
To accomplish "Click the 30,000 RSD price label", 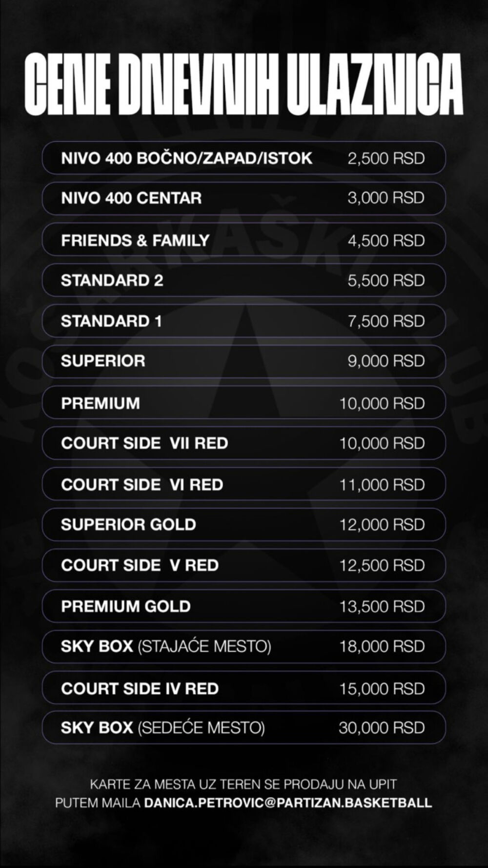I will coord(382,728).
